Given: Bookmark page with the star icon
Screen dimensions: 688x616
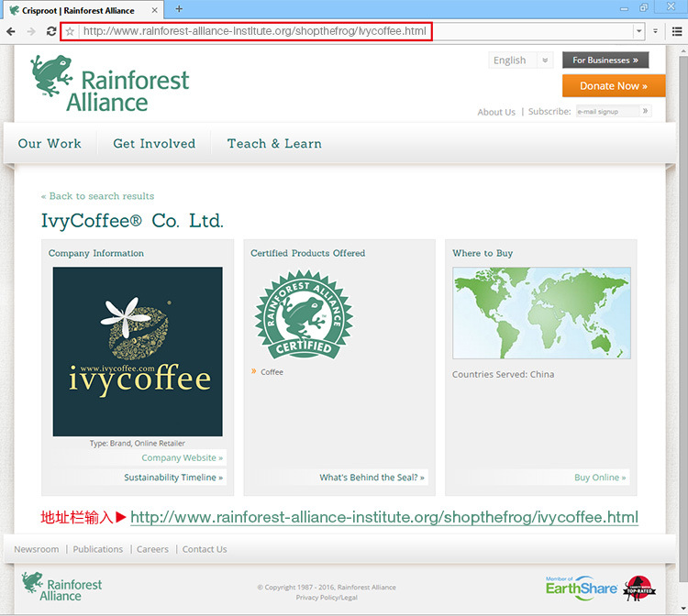Looking at the screenshot, I should tap(70, 31).
